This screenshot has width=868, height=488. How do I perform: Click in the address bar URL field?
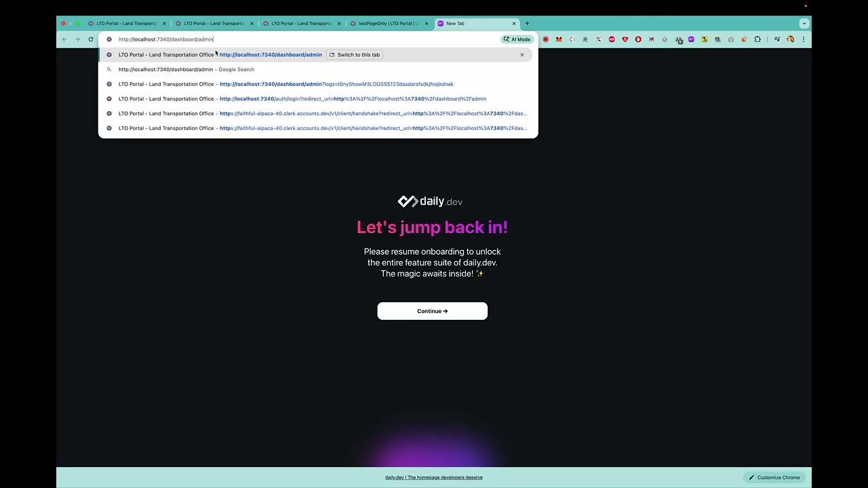click(305, 39)
